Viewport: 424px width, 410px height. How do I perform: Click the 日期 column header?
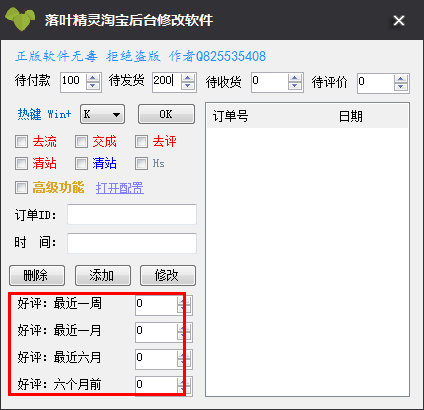pos(350,116)
